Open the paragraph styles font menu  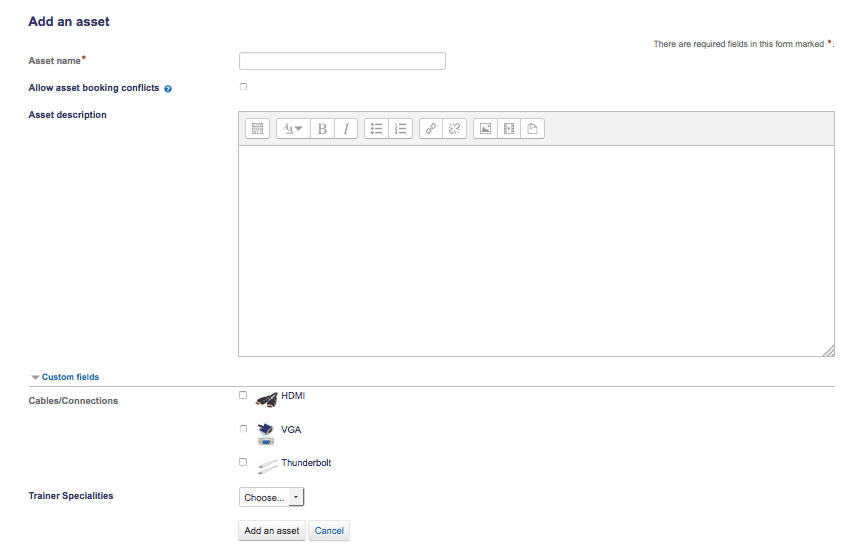293,128
